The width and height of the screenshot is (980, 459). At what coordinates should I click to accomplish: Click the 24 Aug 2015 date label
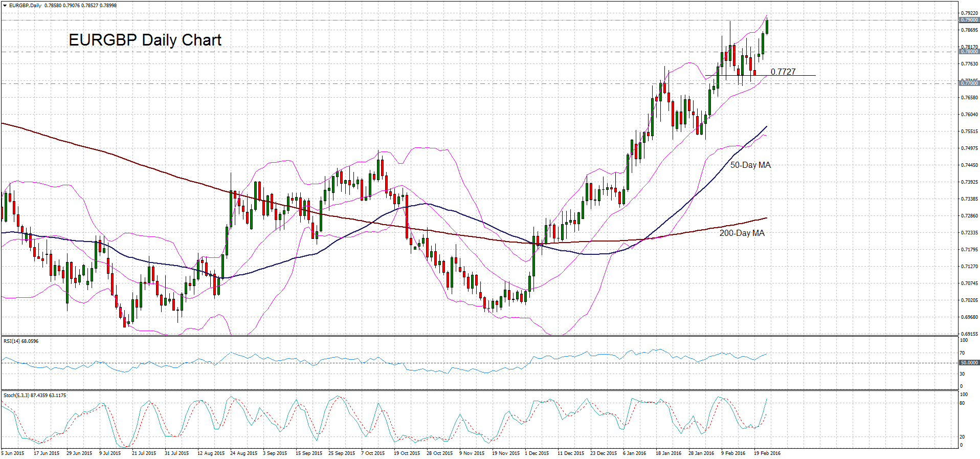tap(243, 453)
